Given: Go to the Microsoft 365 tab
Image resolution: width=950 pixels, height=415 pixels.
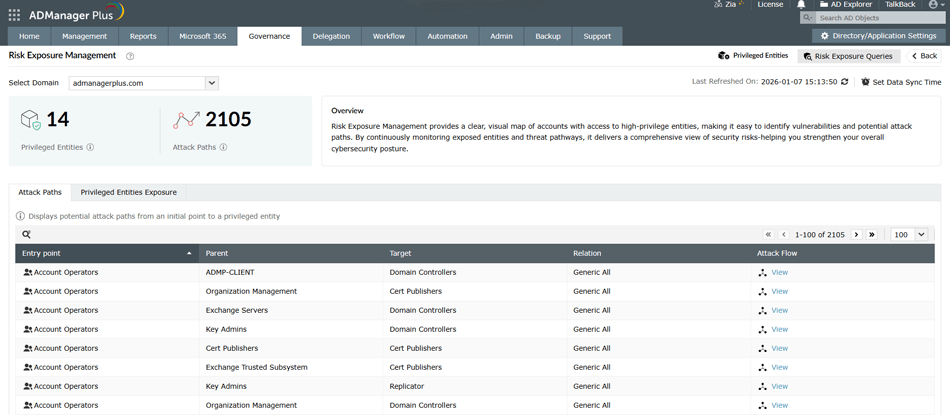Looking at the screenshot, I should (202, 36).
